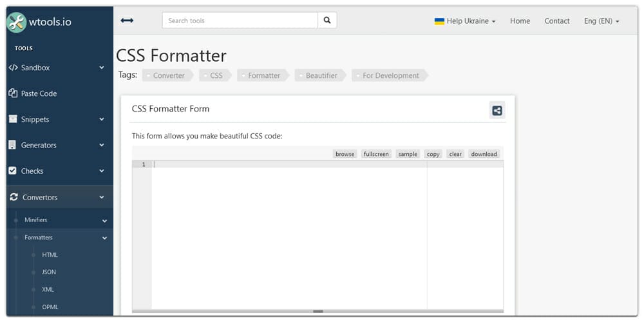This screenshot has height=322, width=644.
Task: Click the browse button
Action: tap(345, 154)
